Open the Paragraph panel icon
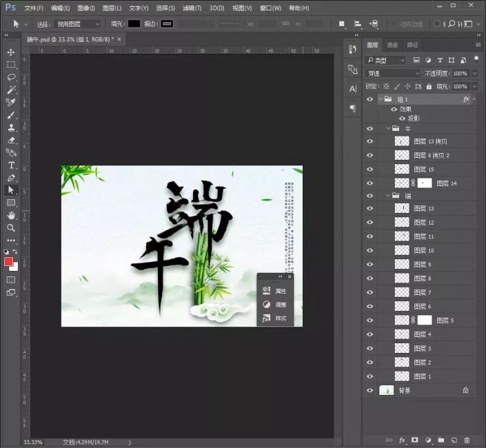The width and height of the screenshot is (486, 448). [352, 108]
